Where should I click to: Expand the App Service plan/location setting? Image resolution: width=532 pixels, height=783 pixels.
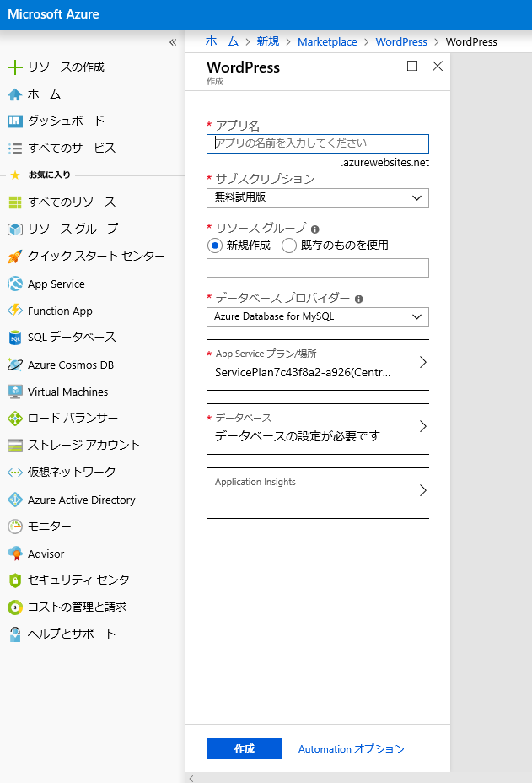pos(317,364)
